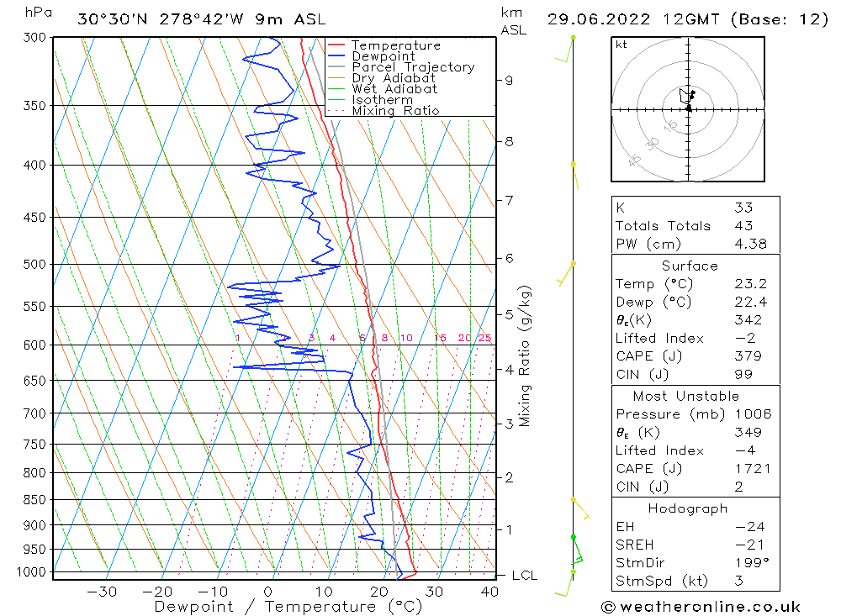Click the 300 pressure level label
The width and height of the screenshot is (841, 616).
coord(34,38)
